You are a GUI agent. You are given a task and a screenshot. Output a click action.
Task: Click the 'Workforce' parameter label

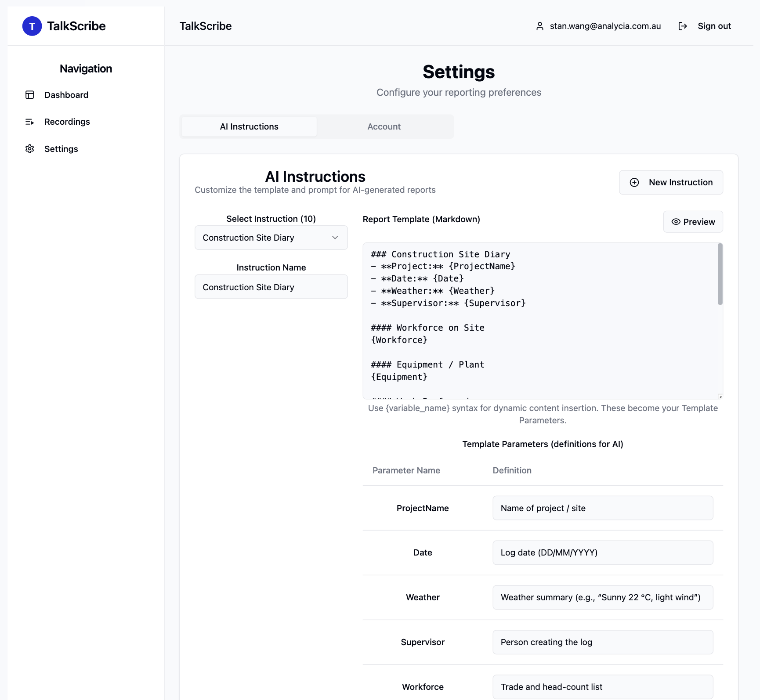pyautogui.click(x=423, y=687)
